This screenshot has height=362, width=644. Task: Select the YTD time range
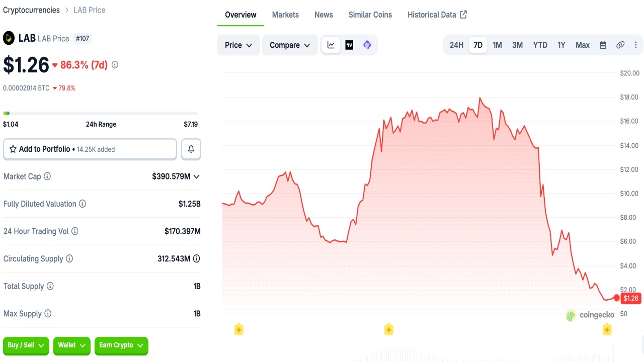pyautogui.click(x=540, y=45)
